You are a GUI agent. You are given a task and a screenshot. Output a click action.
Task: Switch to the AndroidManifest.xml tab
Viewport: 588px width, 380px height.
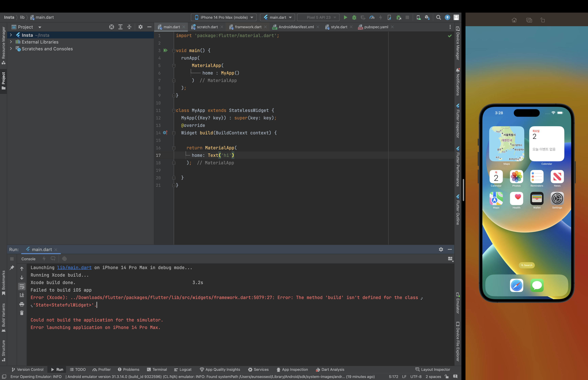point(296,27)
